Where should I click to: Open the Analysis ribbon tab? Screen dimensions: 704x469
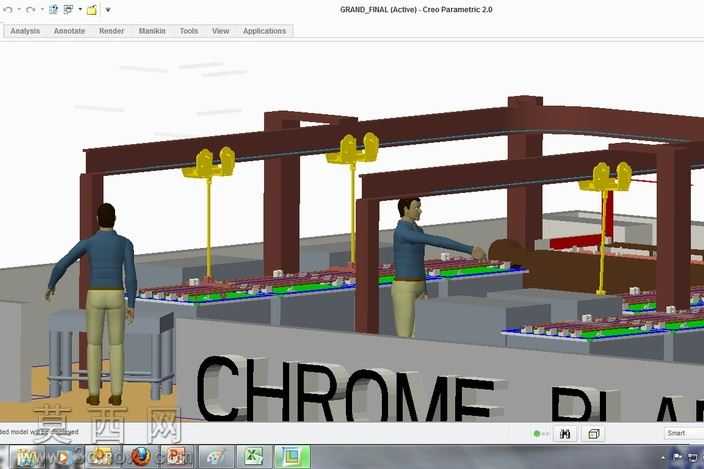[x=25, y=31]
